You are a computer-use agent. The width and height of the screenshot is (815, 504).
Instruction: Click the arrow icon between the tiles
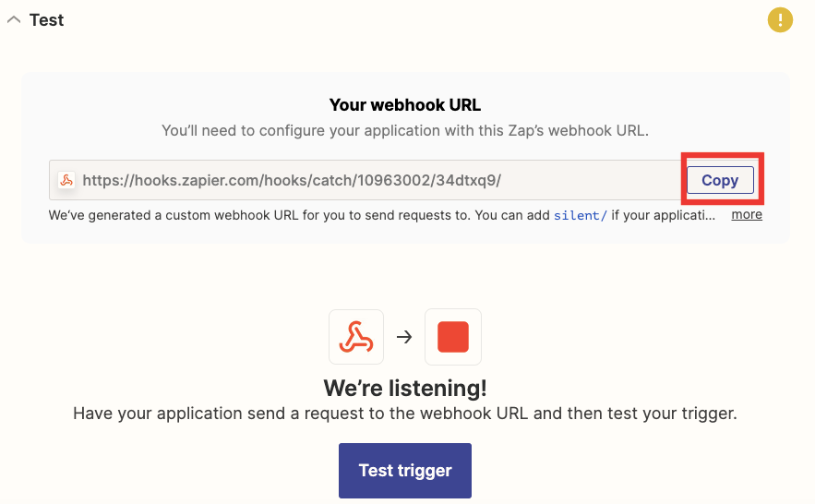click(x=404, y=337)
